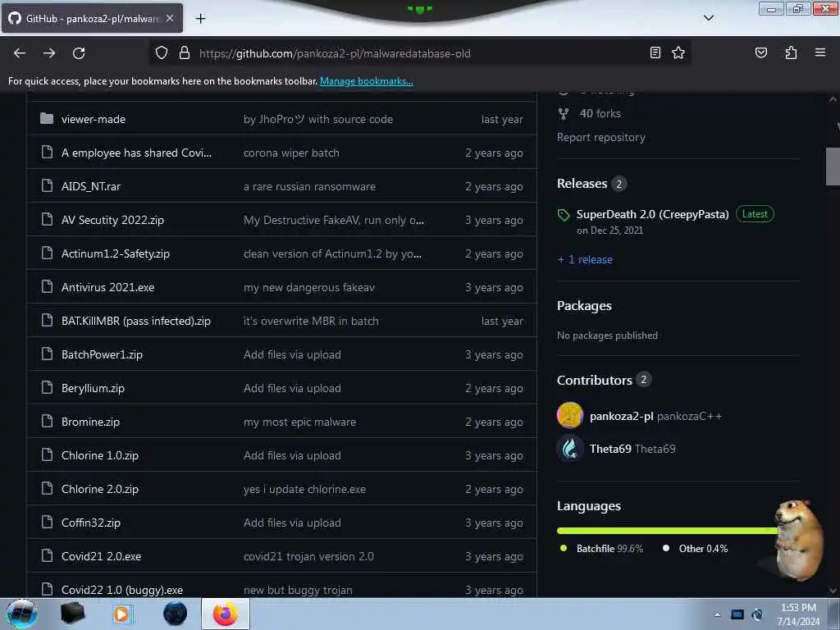Click file icon beside Coffin32.zip
840x630 pixels.
(47, 522)
